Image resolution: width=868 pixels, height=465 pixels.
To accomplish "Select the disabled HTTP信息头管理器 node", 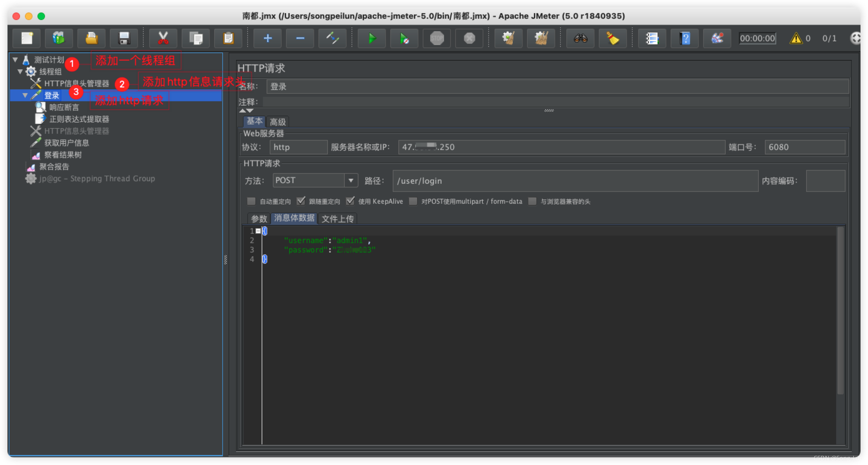I will click(76, 131).
